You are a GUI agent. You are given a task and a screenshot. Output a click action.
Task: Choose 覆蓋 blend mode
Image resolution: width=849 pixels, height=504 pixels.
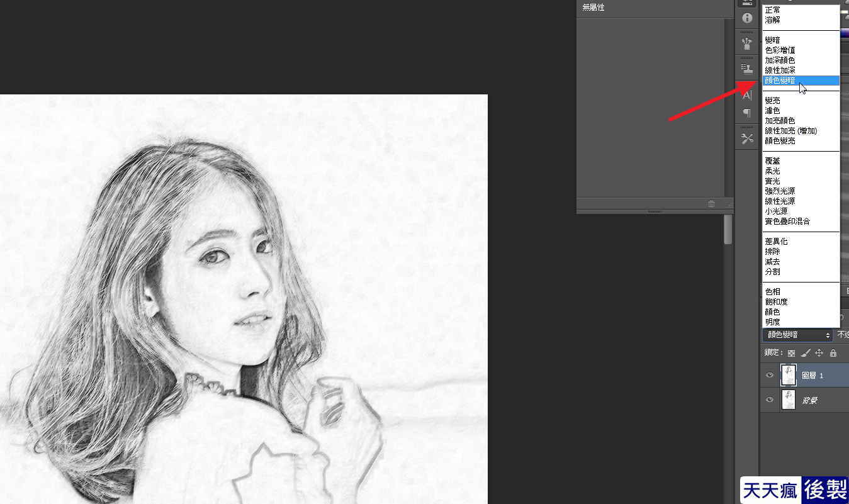801,161
